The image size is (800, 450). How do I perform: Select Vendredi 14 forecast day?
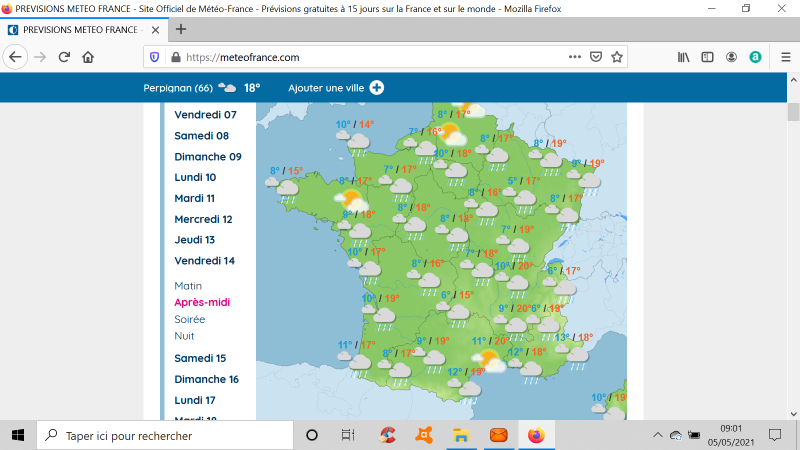click(205, 261)
